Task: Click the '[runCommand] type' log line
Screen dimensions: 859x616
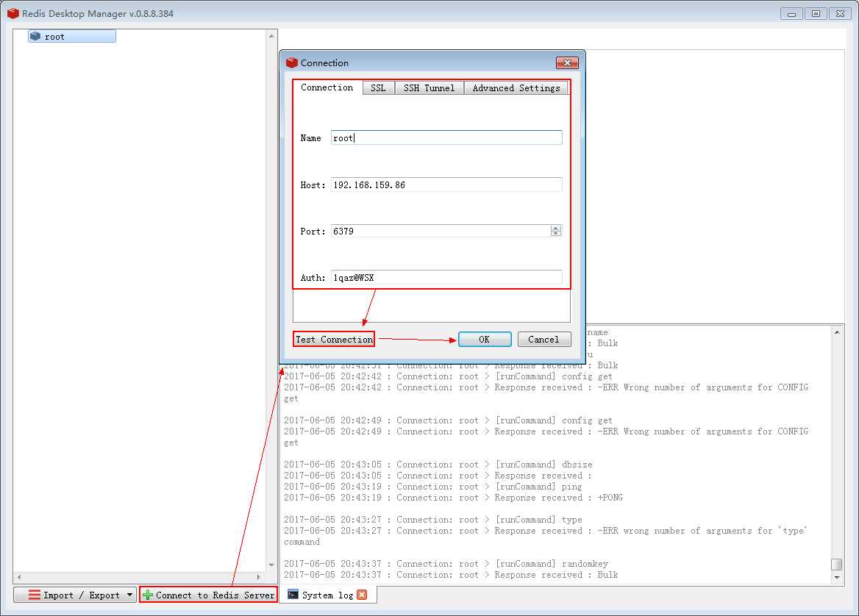Action: click(x=432, y=520)
